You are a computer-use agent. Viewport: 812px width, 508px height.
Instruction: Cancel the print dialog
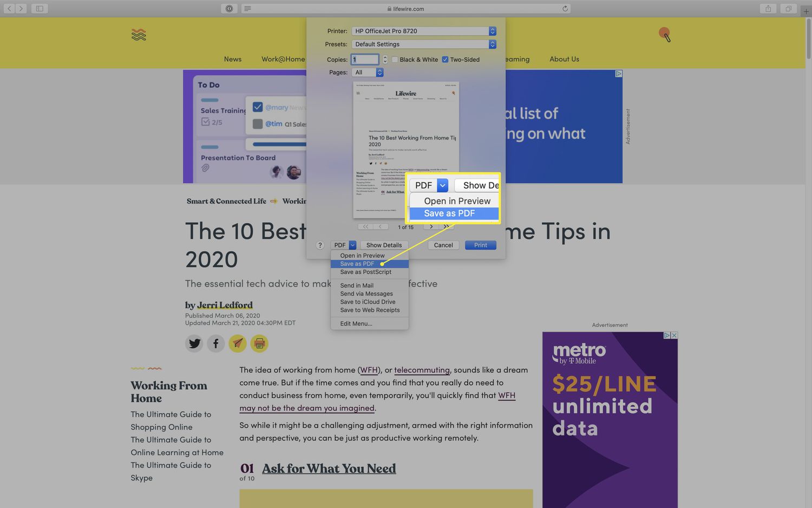(443, 245)
